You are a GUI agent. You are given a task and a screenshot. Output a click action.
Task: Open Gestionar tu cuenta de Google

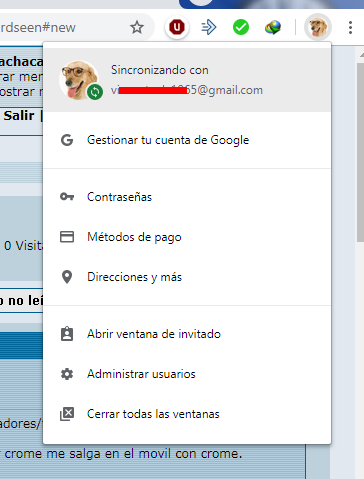[187, 140]
